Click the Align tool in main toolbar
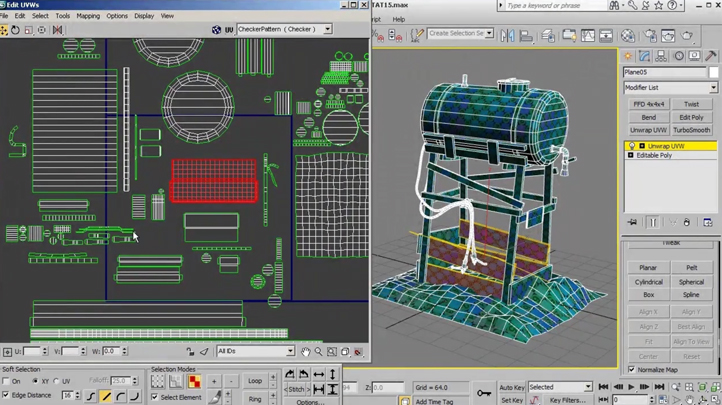722x405 pixels. click(526, 35)
